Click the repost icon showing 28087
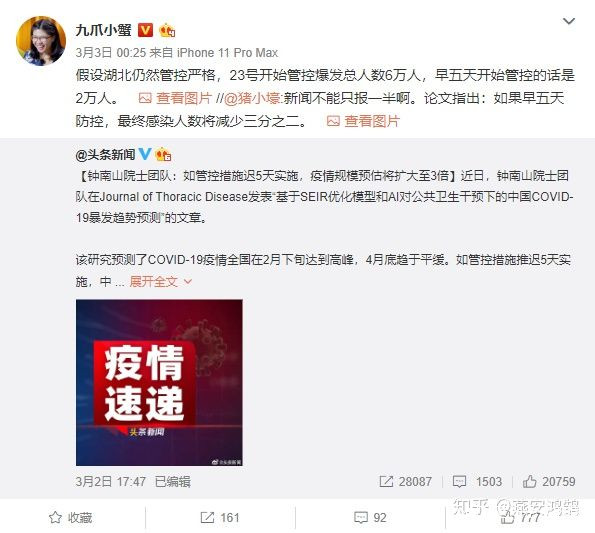 pos(405,481)
